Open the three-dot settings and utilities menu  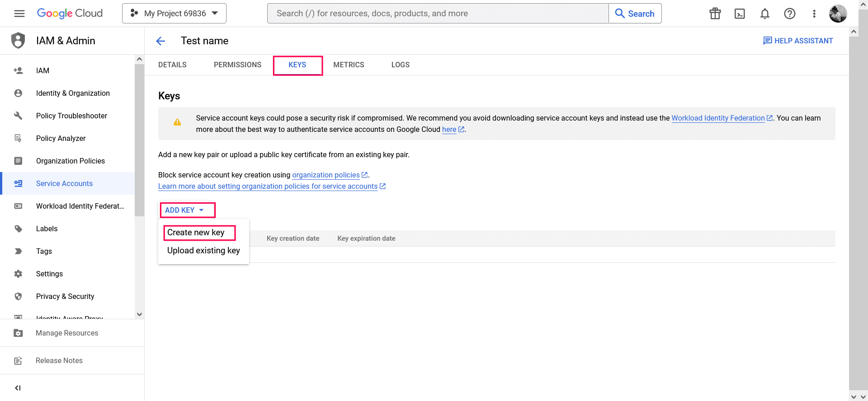coord(814,14)
